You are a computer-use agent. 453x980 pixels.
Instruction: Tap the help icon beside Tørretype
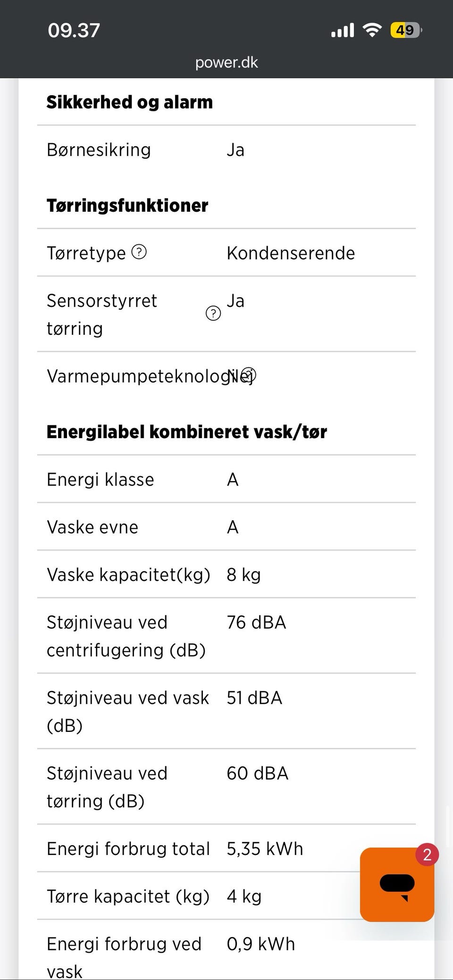(139, 252)
